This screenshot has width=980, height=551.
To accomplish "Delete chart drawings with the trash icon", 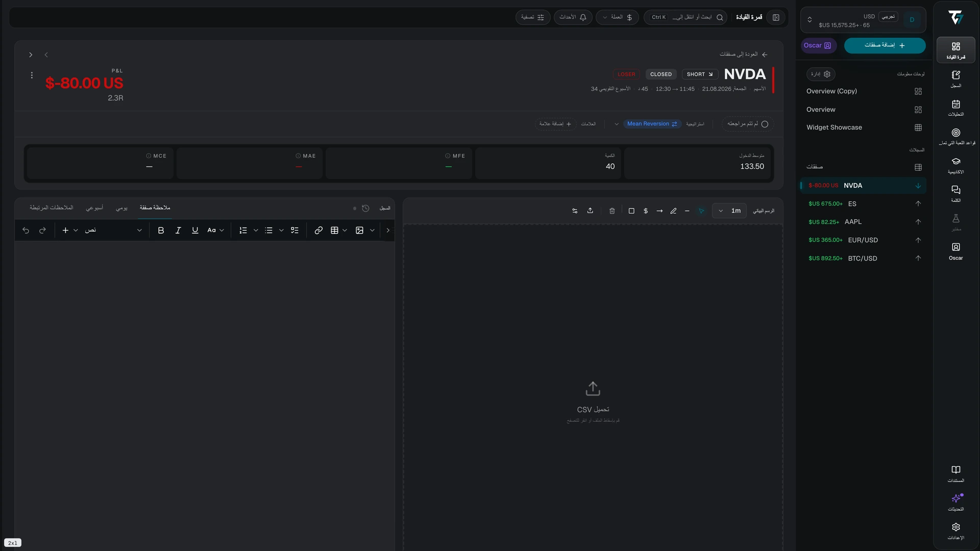I will [x=612, y=211].
